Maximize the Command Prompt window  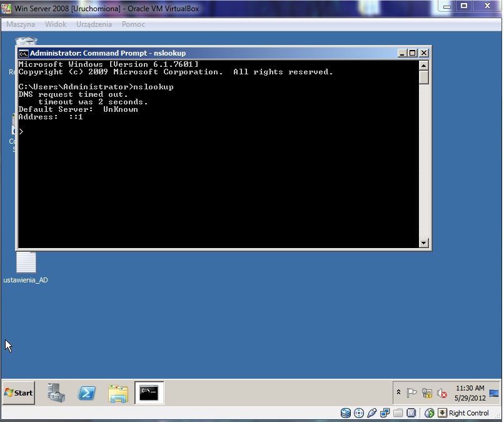click(413, 53)
